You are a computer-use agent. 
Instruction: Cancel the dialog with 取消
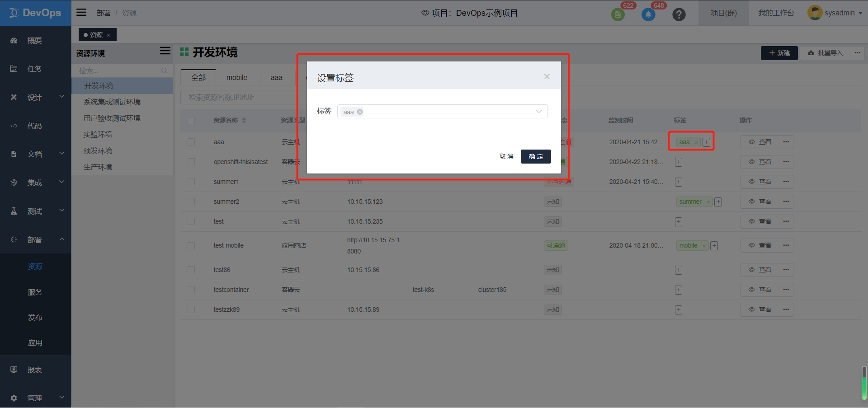click(x=506, y=156)
